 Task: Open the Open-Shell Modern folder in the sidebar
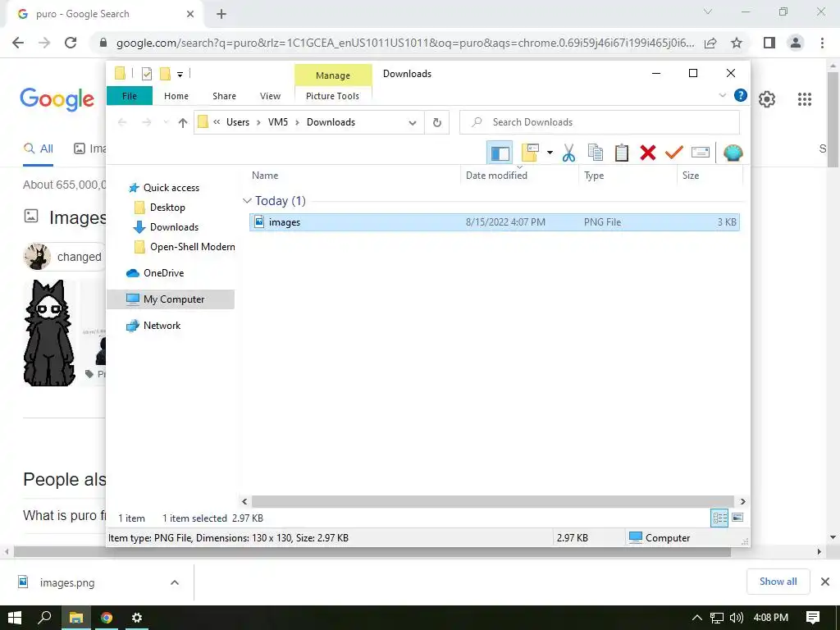click(192, 247)
